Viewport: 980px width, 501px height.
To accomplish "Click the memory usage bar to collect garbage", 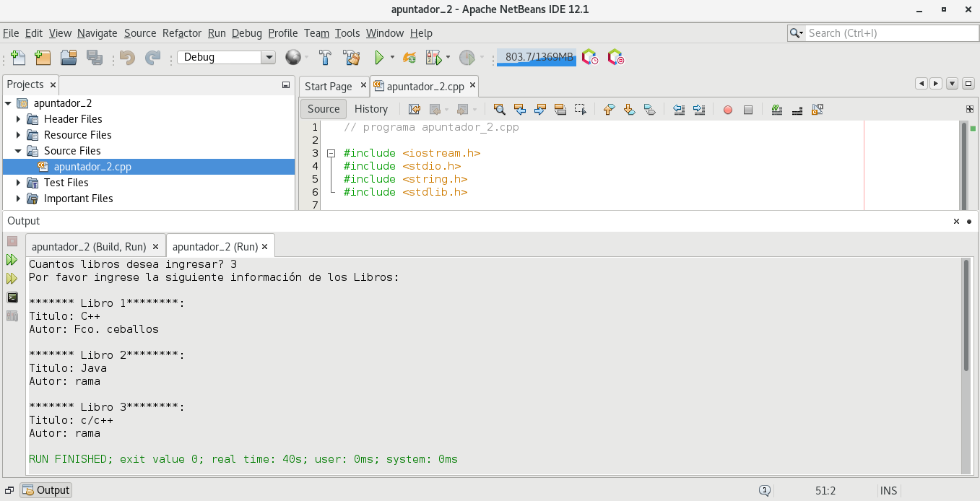I will (x=536, y=58).
